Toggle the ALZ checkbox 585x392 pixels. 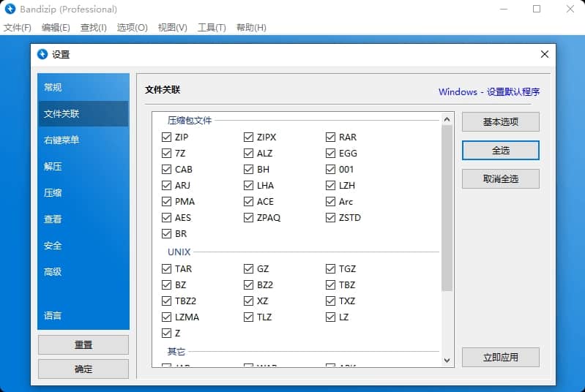(x=248, y=153)
